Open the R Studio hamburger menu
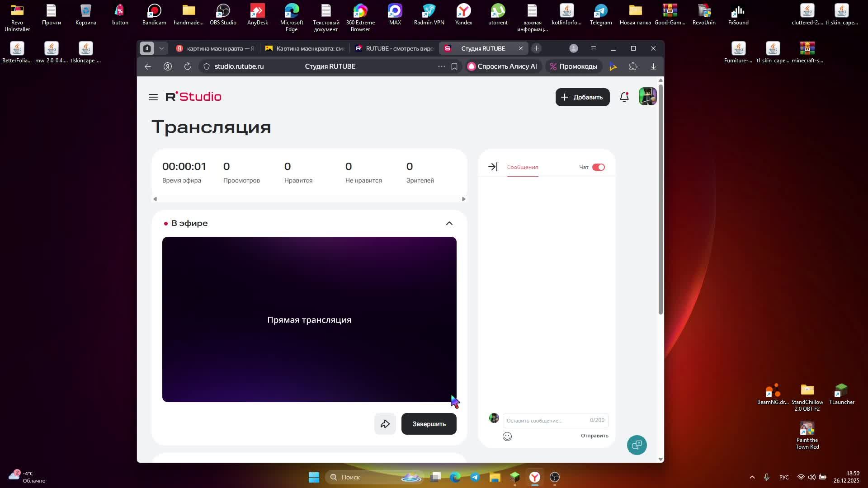This screenshot has height=488, width=868. (x=153, y=97)
